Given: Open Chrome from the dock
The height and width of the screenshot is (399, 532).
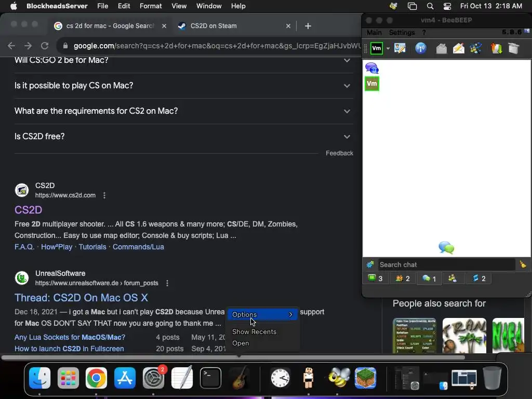Looking at the screenshot, I should (x=96, y=378).
